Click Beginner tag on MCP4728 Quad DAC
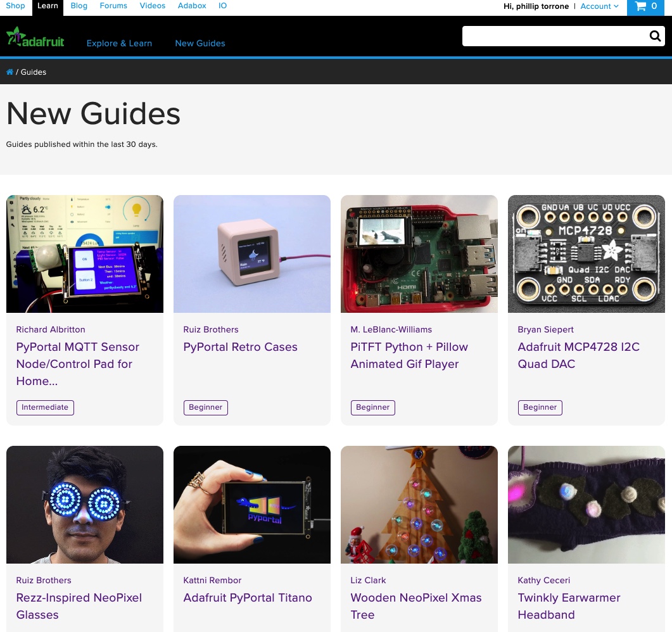 tap(540, 407)
